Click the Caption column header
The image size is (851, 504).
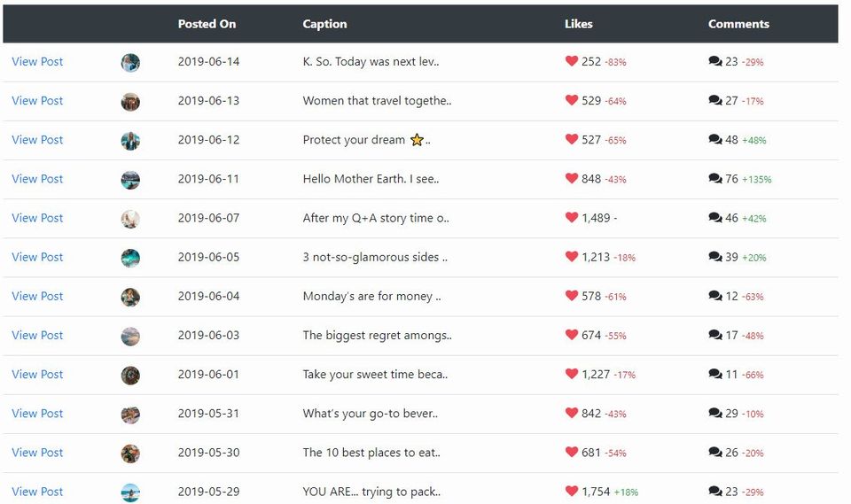click(324, 24)
